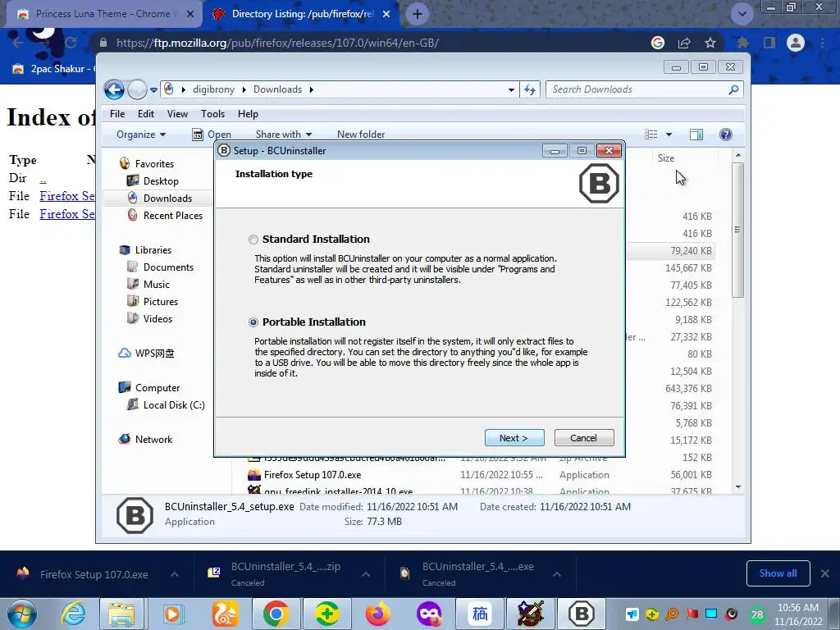
Task: Open Local Disk (C:)
Action: pos(174,405)
